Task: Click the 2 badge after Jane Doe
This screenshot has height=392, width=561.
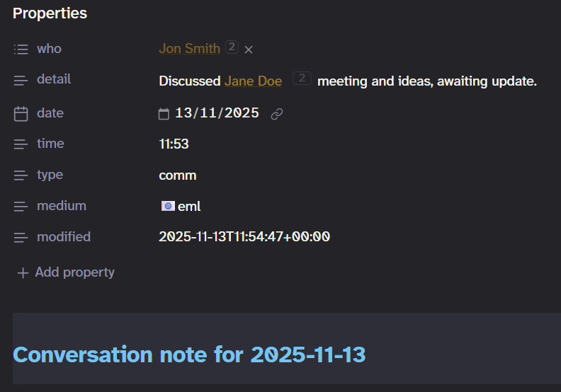Action: [302, 79]
